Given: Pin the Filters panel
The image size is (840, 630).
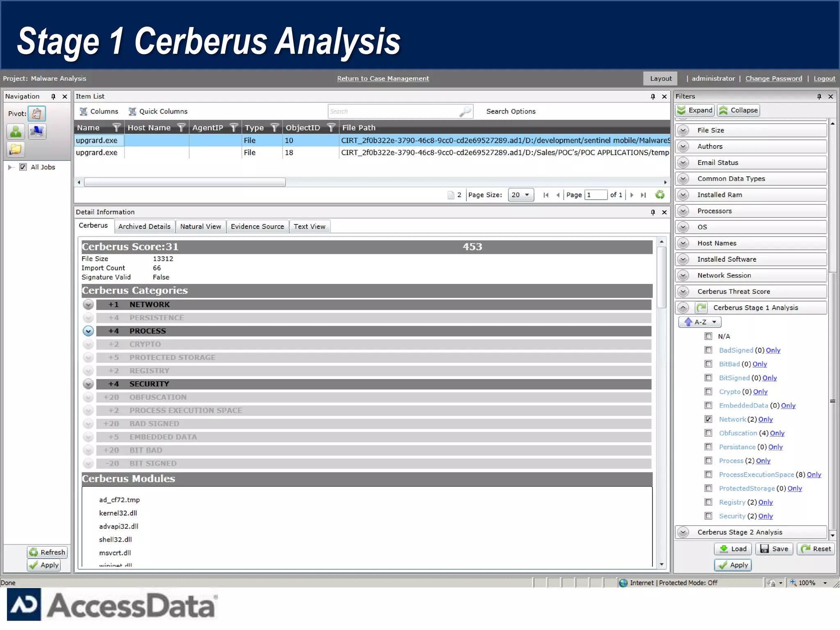Looking at the screenshot, I should click(819, 96).
